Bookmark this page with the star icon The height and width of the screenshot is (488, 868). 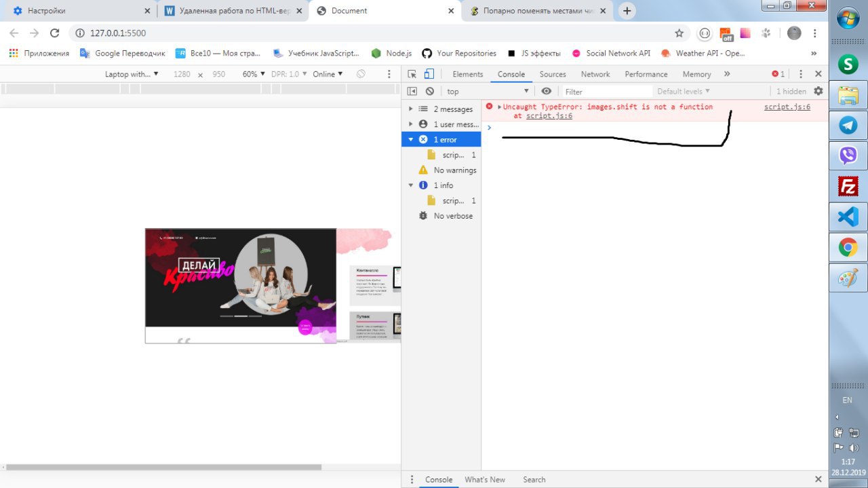(679, 33)
